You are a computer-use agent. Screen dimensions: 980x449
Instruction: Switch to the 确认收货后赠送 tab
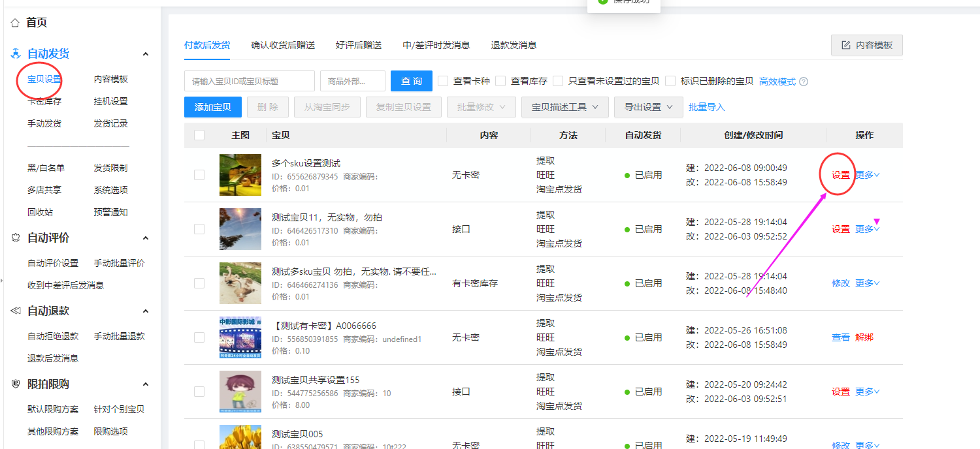283,45
